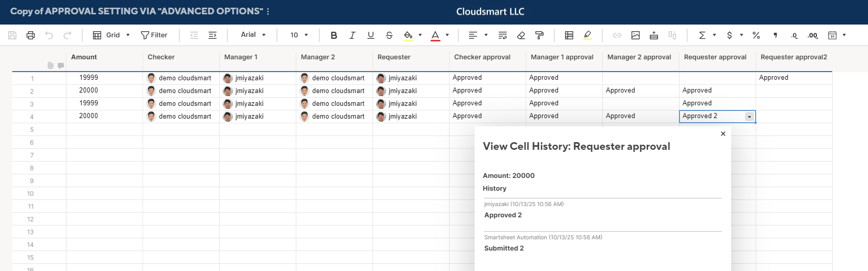Open the conditional formatting icon
868x271 pixels.
569,35
